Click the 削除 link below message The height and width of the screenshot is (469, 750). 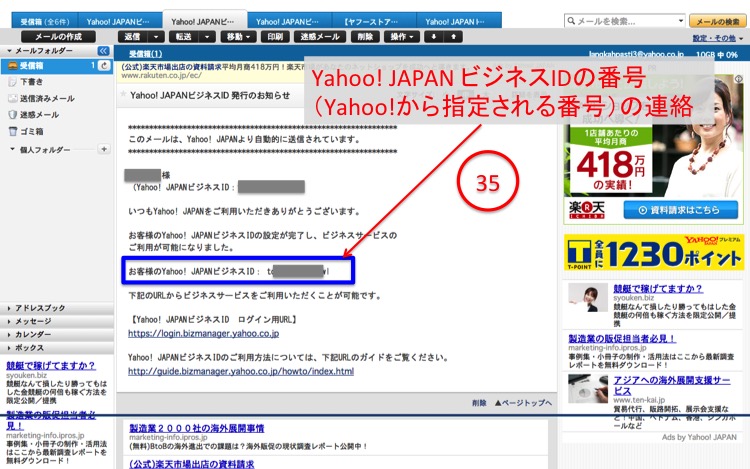tap(479, 403)
